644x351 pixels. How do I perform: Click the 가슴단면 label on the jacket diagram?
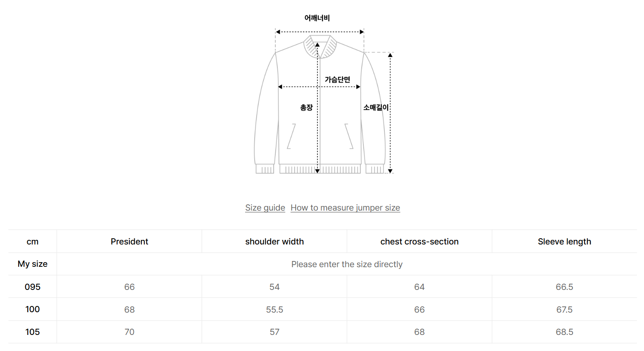pyautogui.click(x=337, y=79)
